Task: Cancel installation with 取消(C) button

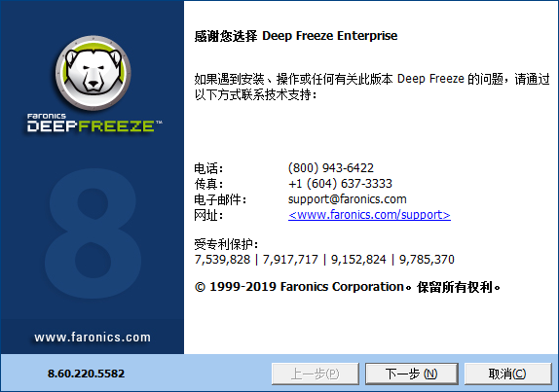Action: pyautogui.click(x=507, y=374)
